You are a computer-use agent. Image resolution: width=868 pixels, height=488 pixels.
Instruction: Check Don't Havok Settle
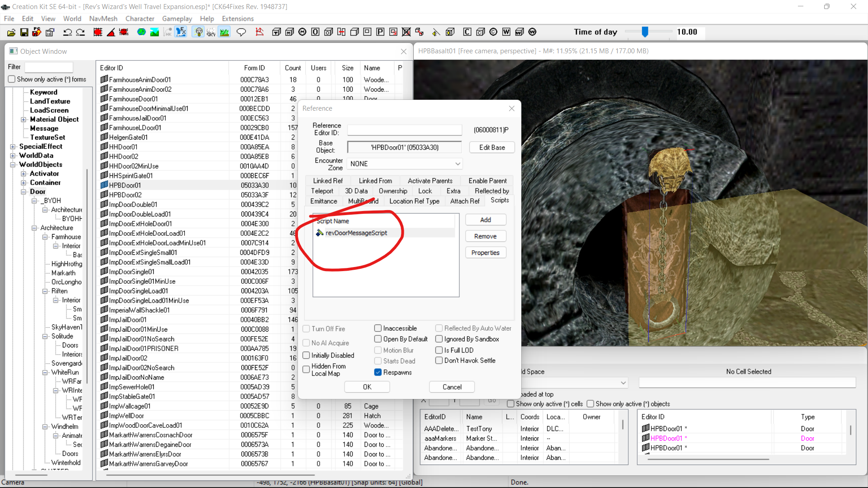(x=439, y=361)
